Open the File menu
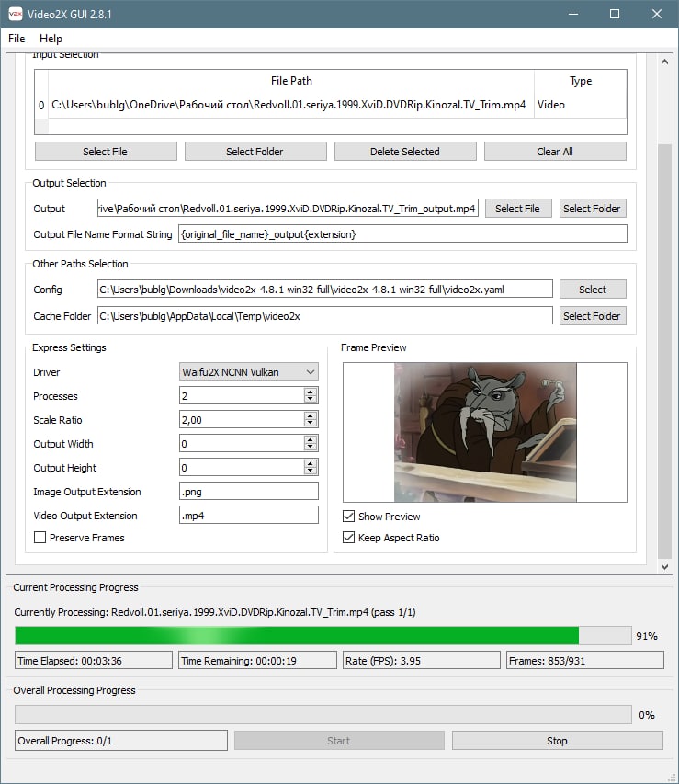Viewport: 679px width, 784px height. point(17,39)
